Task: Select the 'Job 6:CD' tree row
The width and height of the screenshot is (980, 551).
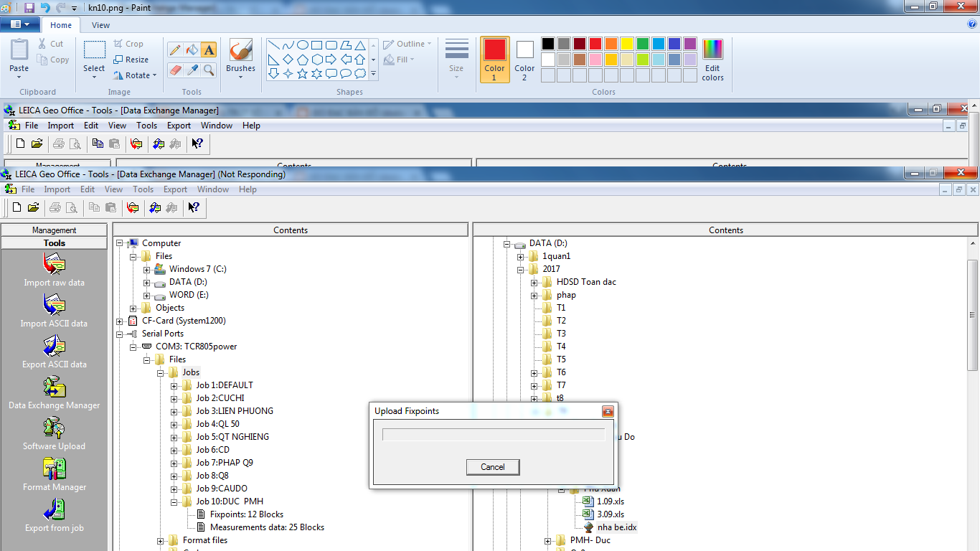Action: 212,450
